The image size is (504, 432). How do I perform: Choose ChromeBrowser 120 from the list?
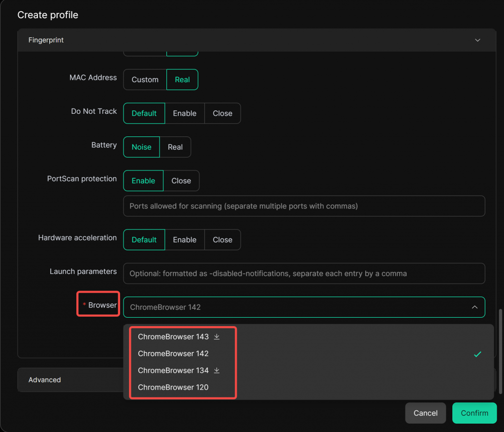pyautogui.click(x=173, y=387)
